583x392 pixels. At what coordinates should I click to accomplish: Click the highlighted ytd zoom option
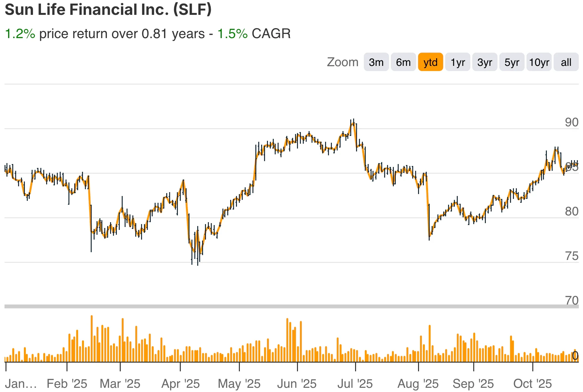tap(430, 62)
